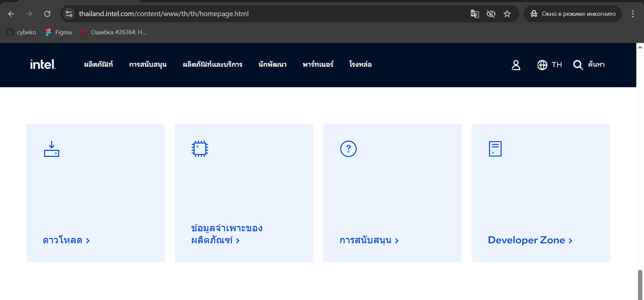Screen dimensions: 644x300
Task: Open the ดาวโหลด downloads link
Action: click(x=66, y=240)
